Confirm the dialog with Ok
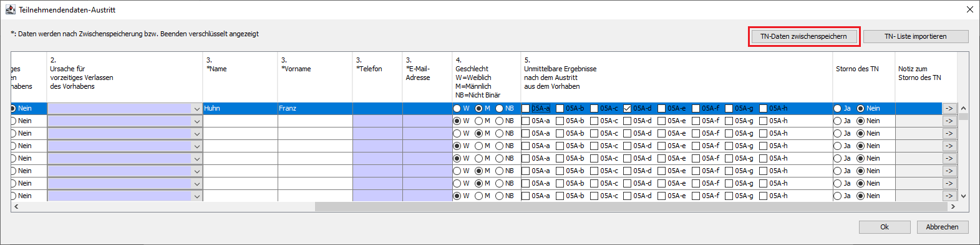The width and height of the screenshot is (980, 245). (x=884, y=227)
